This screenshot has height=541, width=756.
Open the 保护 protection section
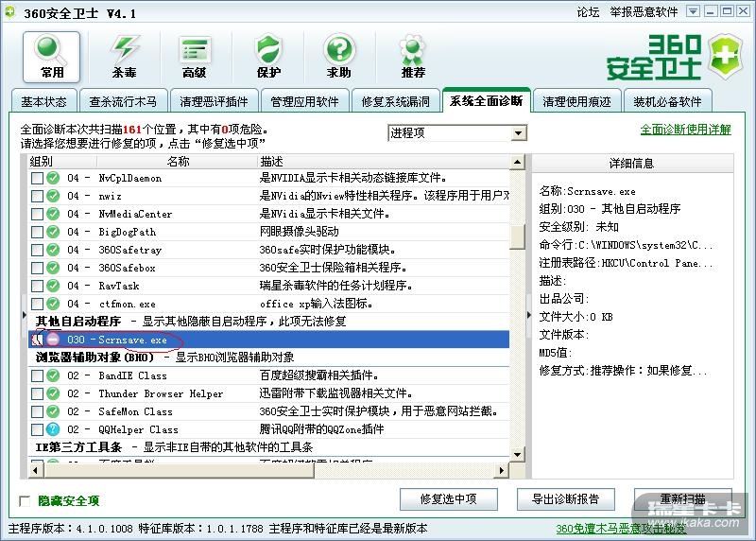pyautogui.click(x=268, y=58)
